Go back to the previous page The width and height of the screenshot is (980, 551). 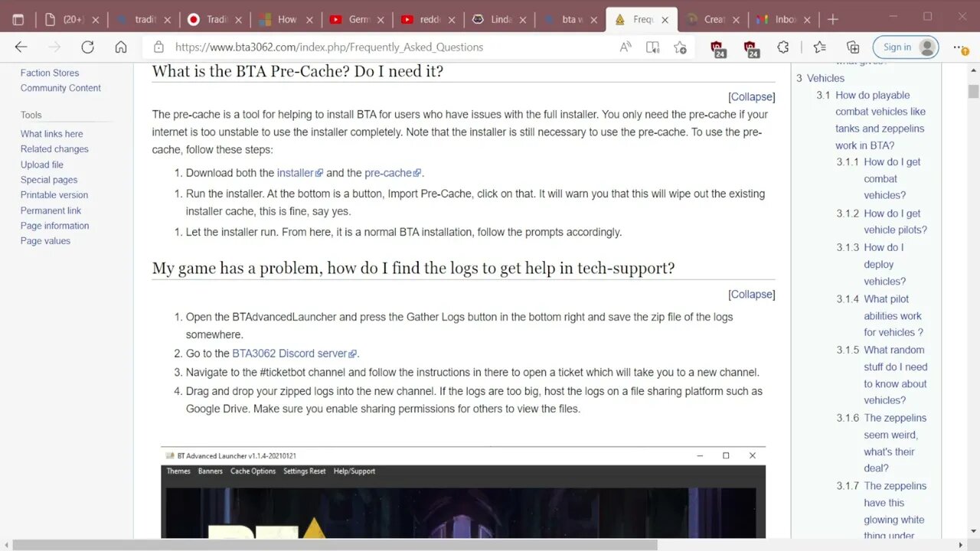[21, 47]
